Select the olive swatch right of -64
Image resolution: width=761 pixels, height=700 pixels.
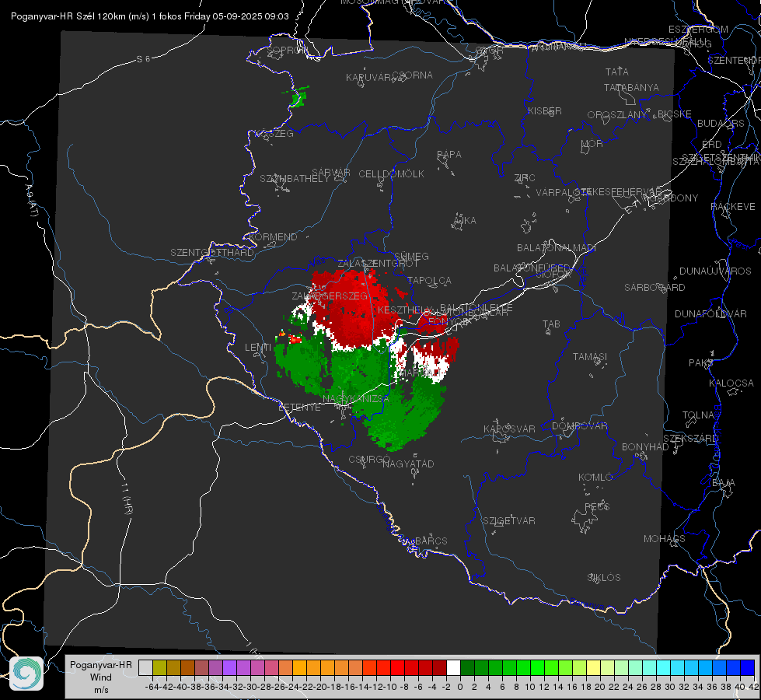[x=159, y=667]
